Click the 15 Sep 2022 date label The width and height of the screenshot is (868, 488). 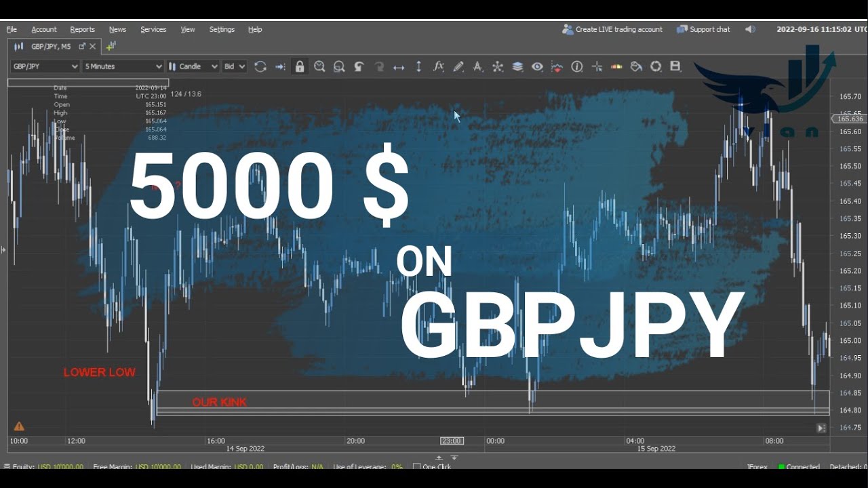[x=656, y=449]
